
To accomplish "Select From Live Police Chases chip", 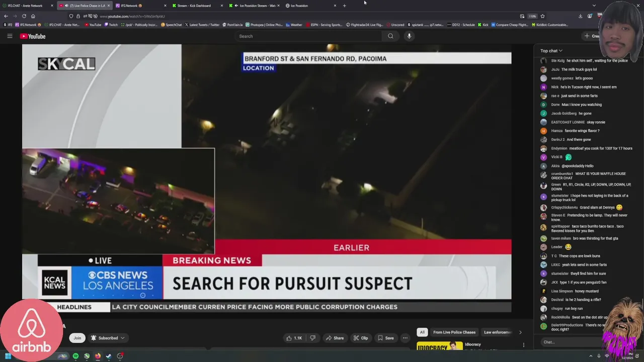I will pyautogui.click(x=454, y=332).
